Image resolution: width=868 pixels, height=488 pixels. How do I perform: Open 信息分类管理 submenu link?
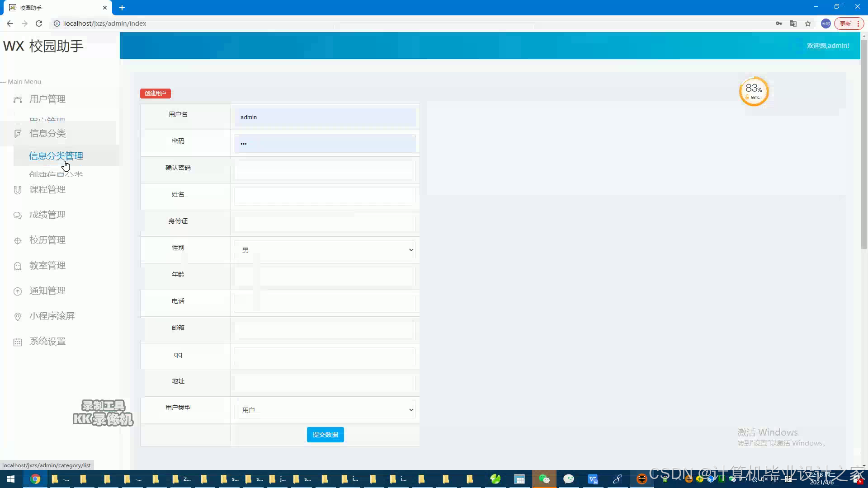pos(56,156)
